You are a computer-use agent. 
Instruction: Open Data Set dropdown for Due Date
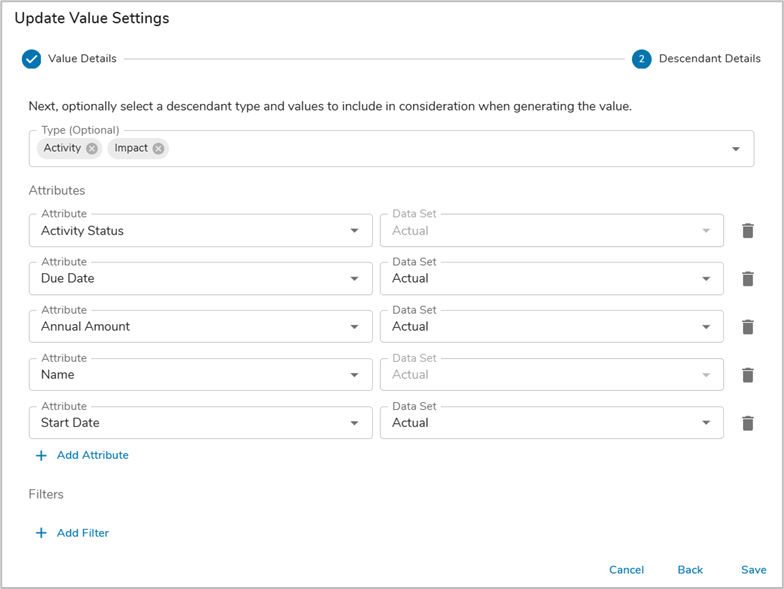point(707,279)
